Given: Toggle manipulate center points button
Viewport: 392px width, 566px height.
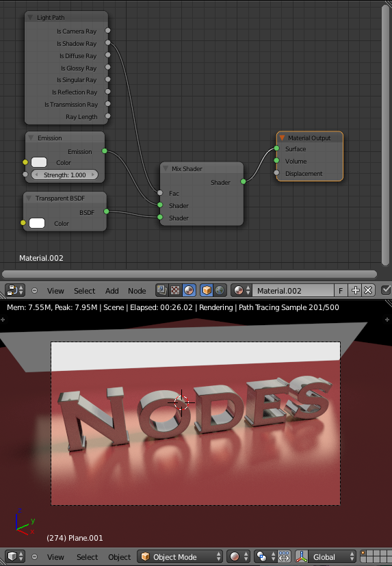Looking at the screenshot, I should (284, 556).
